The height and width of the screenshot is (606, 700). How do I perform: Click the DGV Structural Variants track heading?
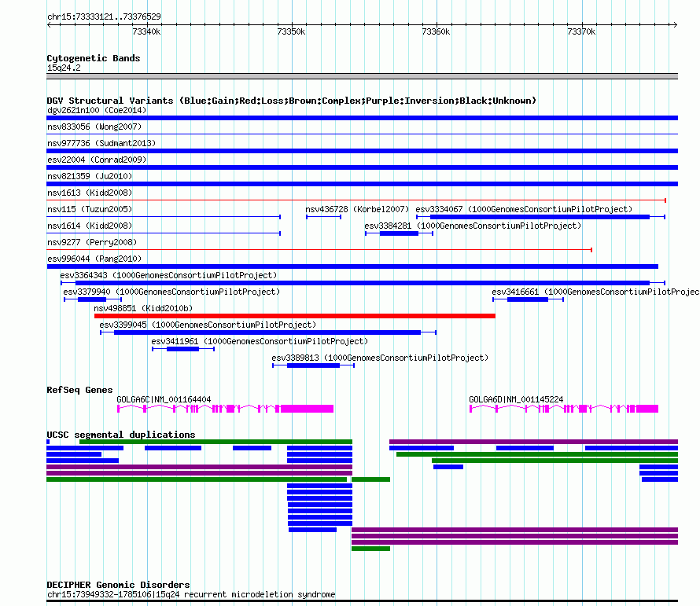pos(291,101)
